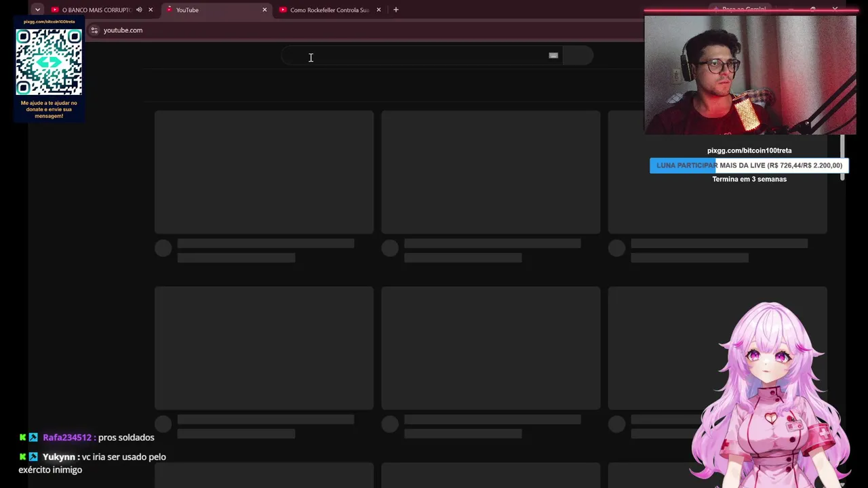Click the QR code for donations

[49, 62]
